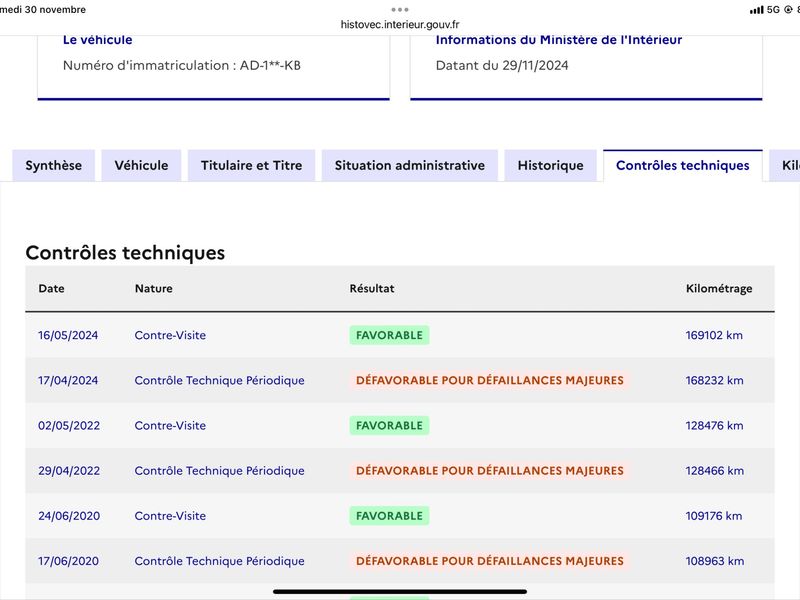Select the Contrôles techniques tab
This screenshot has height=600, width=800.
coord(683,165)
